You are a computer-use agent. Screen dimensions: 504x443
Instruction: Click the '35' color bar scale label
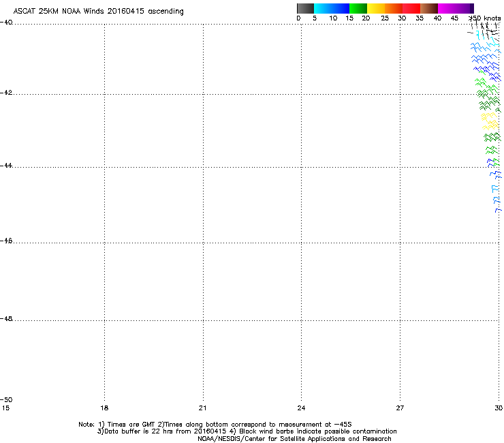(420, 18)
